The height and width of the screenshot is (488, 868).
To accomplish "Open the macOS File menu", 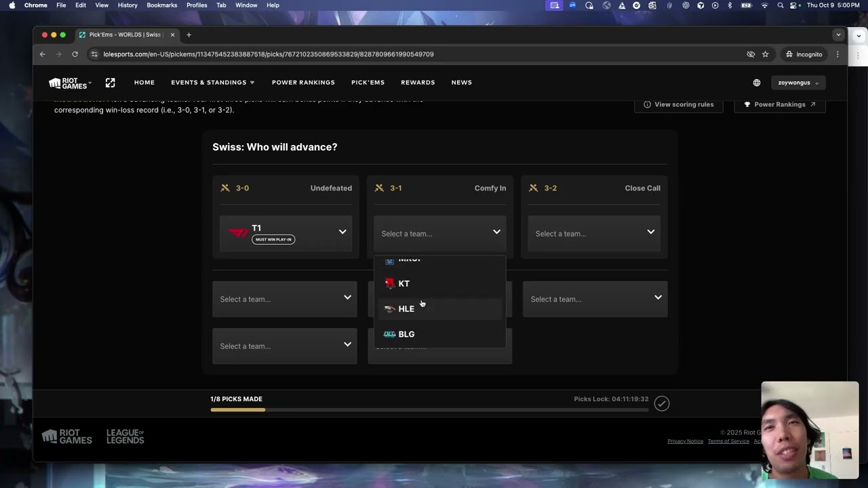I will pyautogui.click(x=61, y=5).
